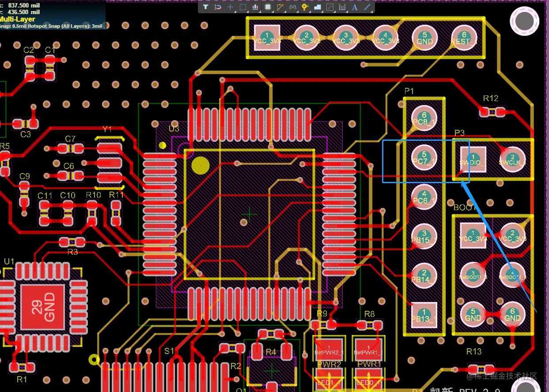Open the selection filter tool
The width and height of the screenshot is (549, 392).
click(206, 7)
